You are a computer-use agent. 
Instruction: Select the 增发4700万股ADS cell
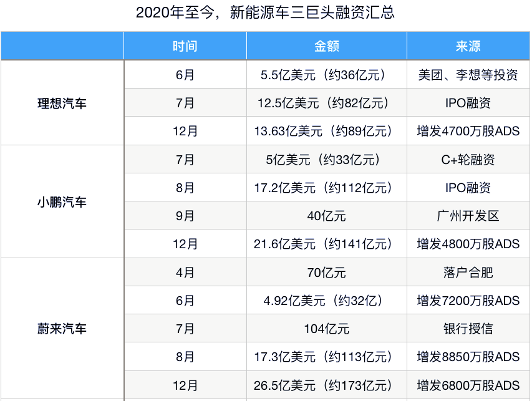(x=468, y=132)
